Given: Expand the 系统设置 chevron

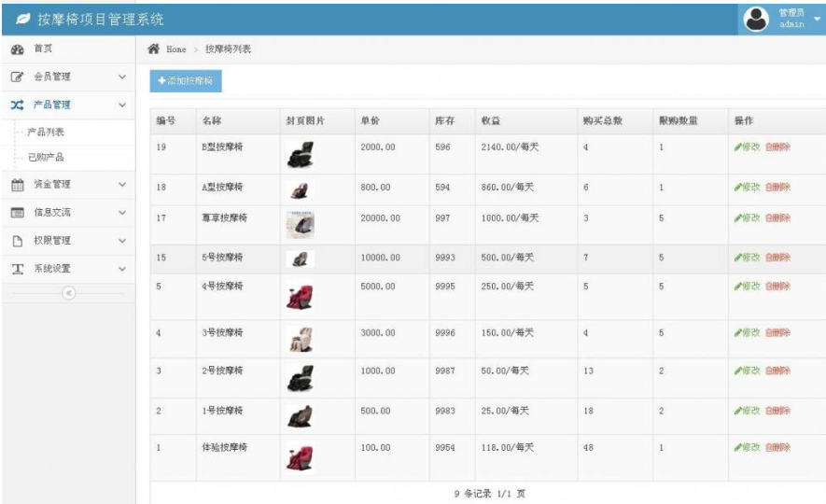Looking at the screenshot, I should 122,269.
